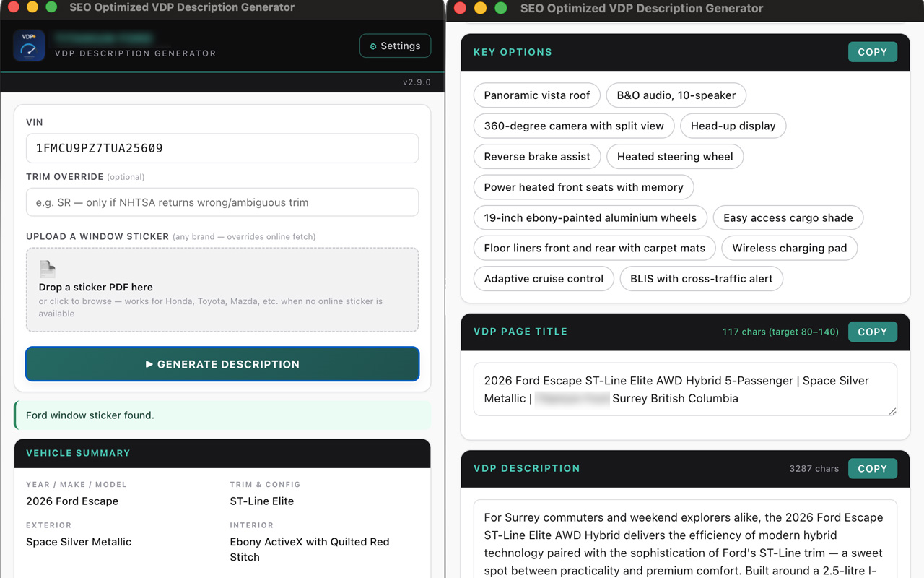Click the Head-up display chip
Viewport: 924px width, 578px height.
tap(733, 126)
